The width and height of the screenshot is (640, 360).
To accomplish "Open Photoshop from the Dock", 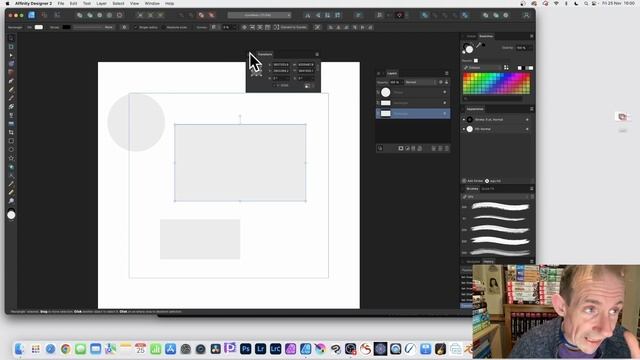I will point(245,349).
